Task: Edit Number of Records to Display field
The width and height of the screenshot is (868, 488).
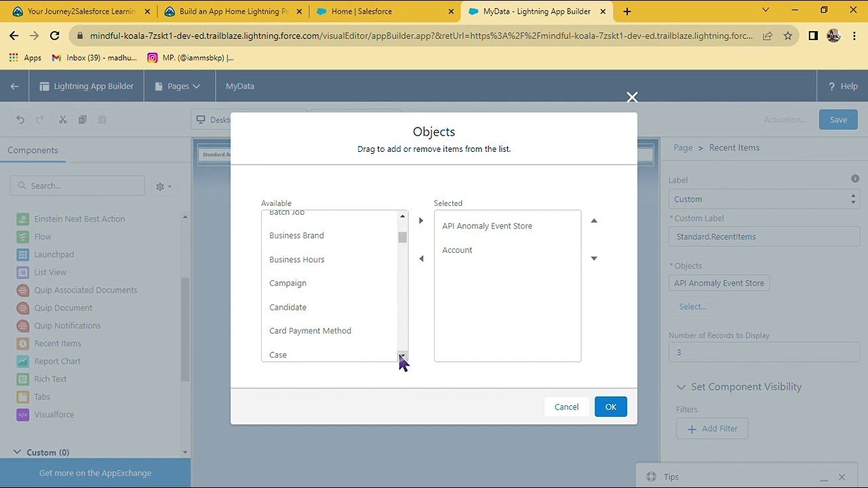Action: 764,352
